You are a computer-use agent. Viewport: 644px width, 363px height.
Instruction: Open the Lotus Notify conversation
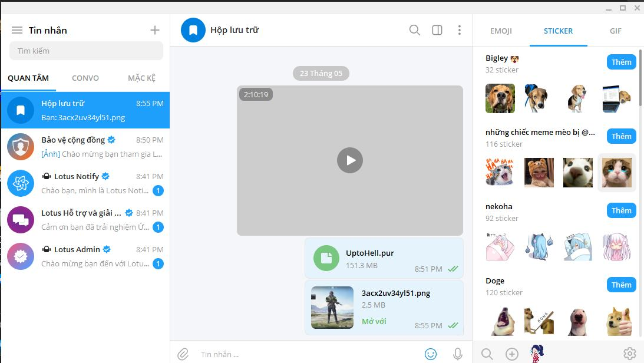pos(85,183)
